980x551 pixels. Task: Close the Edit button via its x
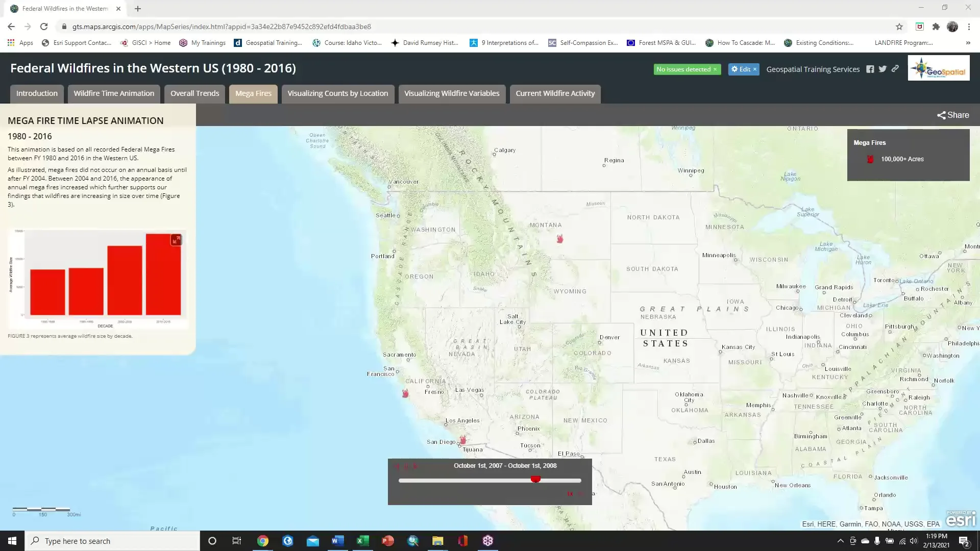pyautogui.click(x=755, y=69)
